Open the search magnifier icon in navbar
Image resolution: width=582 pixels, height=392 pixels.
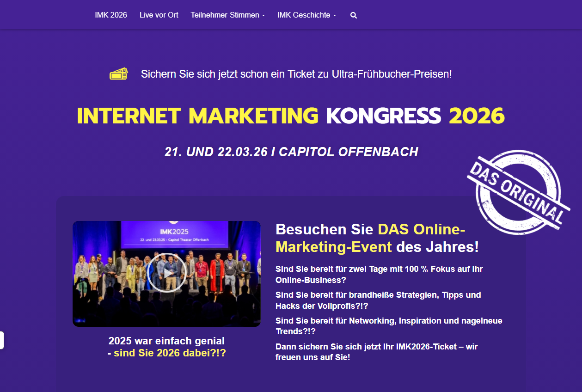[x=354, y=15]
